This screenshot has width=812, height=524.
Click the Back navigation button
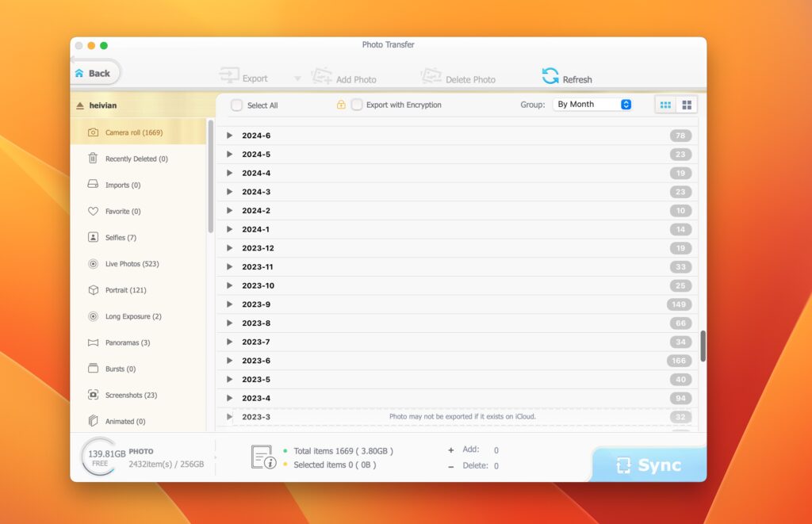point(94,72)
